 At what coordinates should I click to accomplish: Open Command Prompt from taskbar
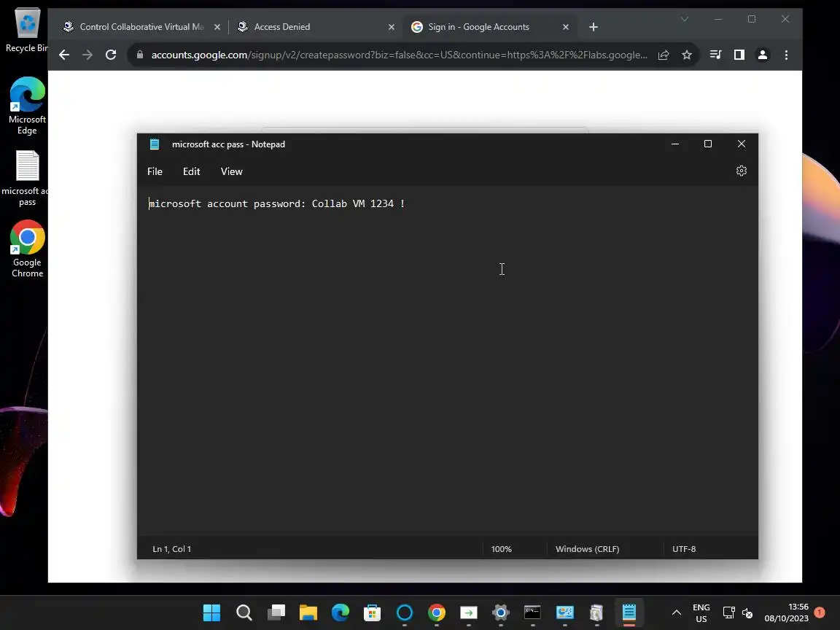(x=532, y=612)
